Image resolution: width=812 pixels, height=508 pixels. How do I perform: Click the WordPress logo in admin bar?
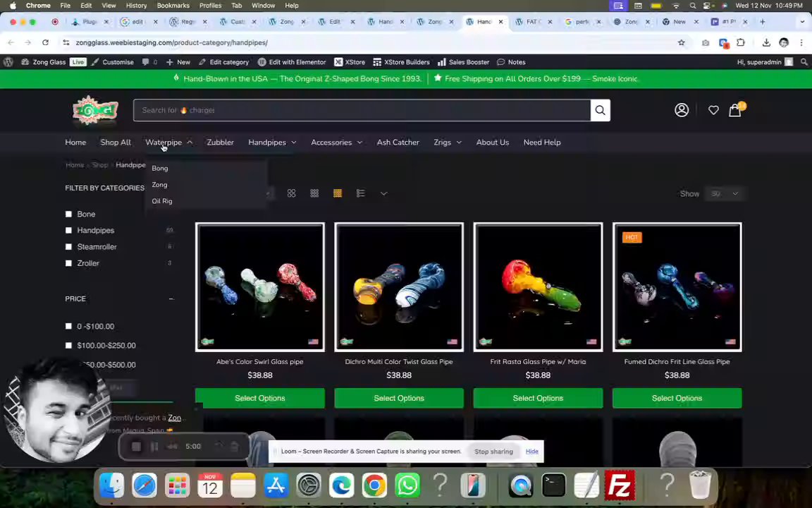(x=8, y=62)
